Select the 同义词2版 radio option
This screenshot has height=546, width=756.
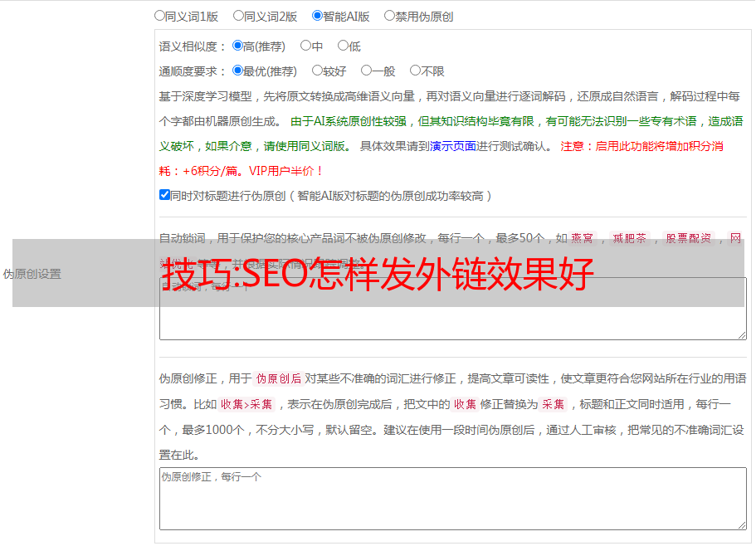(238, 16)
